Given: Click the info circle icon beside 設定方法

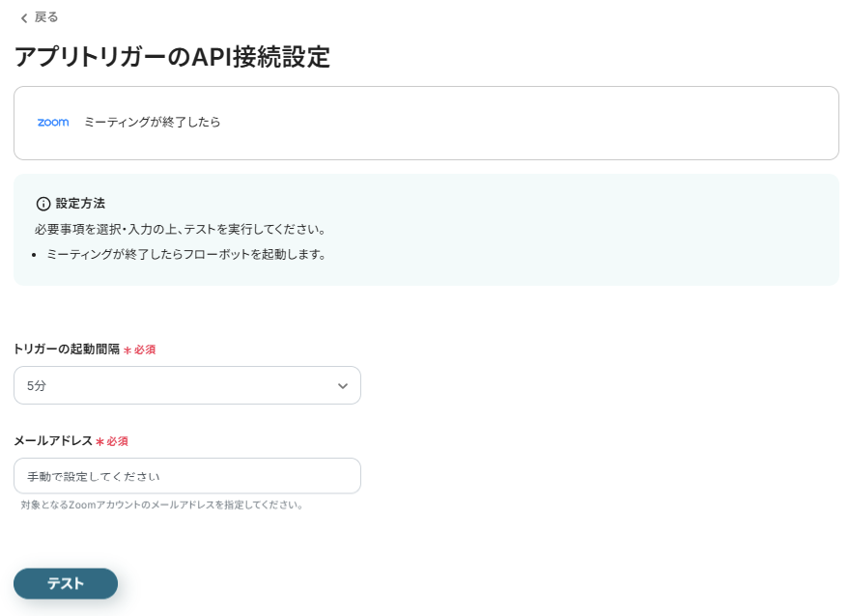Looking at the screenshot, I should click(43, 204).
